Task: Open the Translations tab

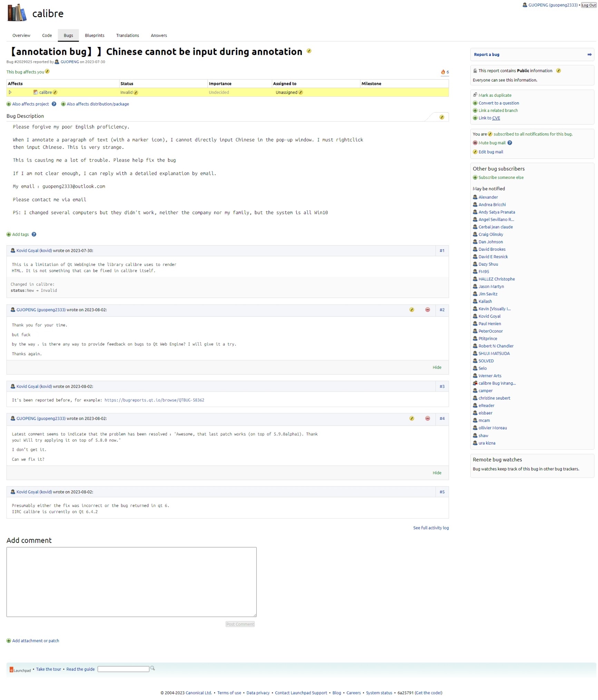Action: [x=128, y=36]
